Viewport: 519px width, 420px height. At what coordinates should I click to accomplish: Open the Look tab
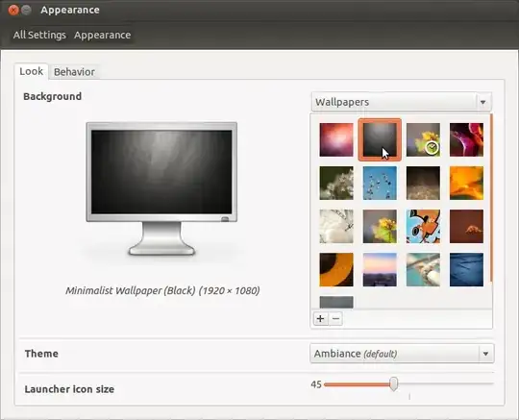tap(31, 71)
